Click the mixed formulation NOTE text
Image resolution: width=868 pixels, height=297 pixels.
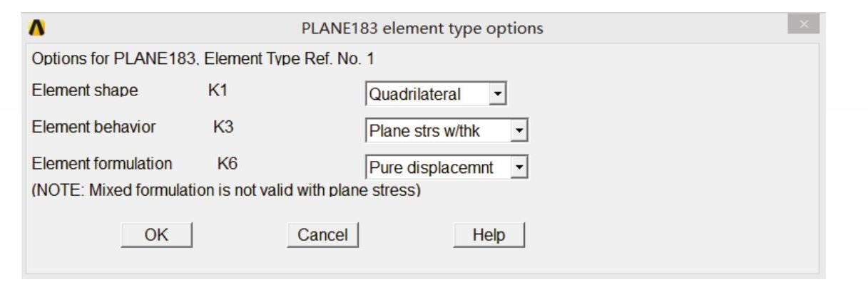(226, 191)
